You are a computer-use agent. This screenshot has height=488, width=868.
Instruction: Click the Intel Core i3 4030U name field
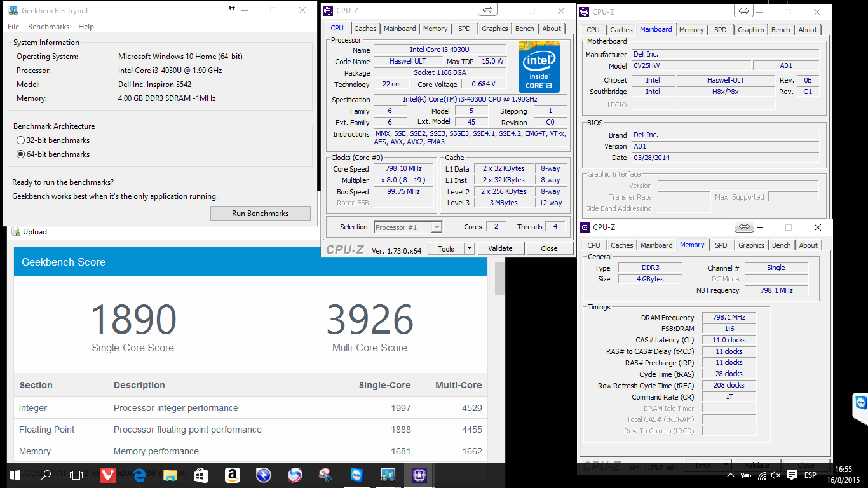440,50
